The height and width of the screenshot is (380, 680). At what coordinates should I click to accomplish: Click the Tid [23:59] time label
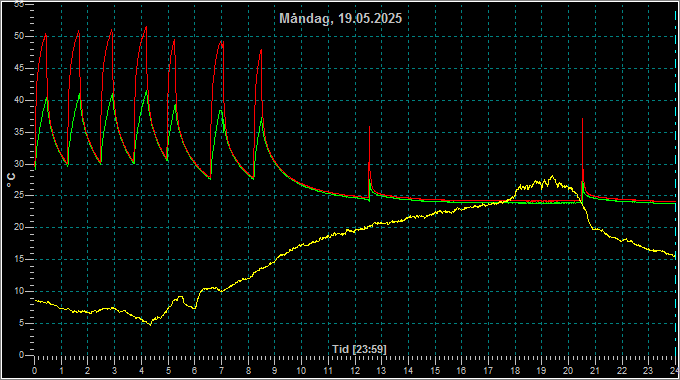tap(359, 349)
